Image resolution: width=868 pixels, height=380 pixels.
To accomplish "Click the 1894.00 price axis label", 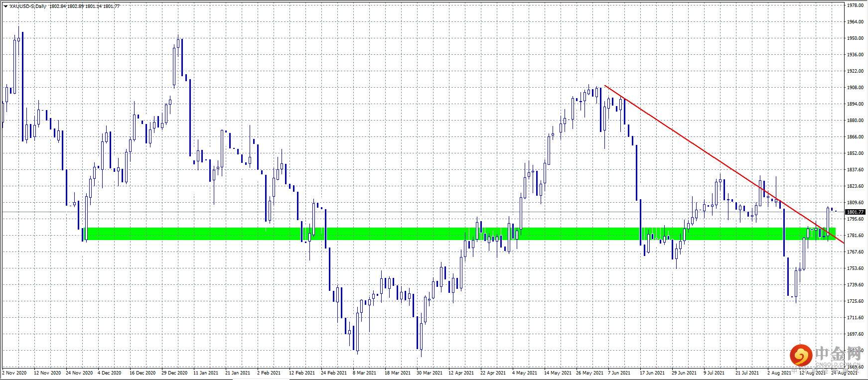I will pyautogui.click(x=855, y=104).
